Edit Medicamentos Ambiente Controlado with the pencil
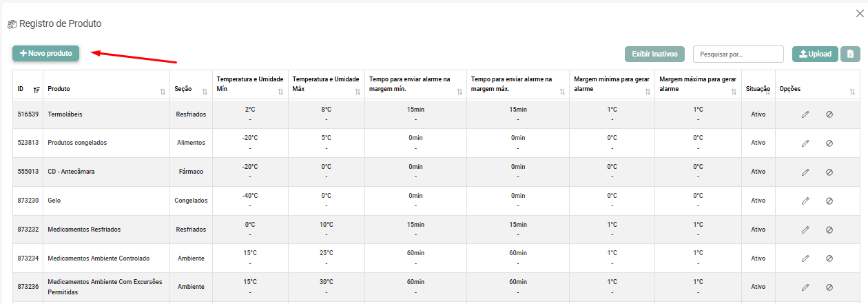Viewport: 868px width, 304px height. click(x=805, y=259)
